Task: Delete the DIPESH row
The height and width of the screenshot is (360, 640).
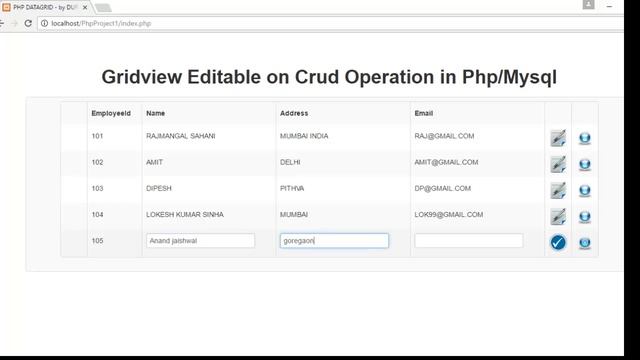Action: tap(584, 191)
